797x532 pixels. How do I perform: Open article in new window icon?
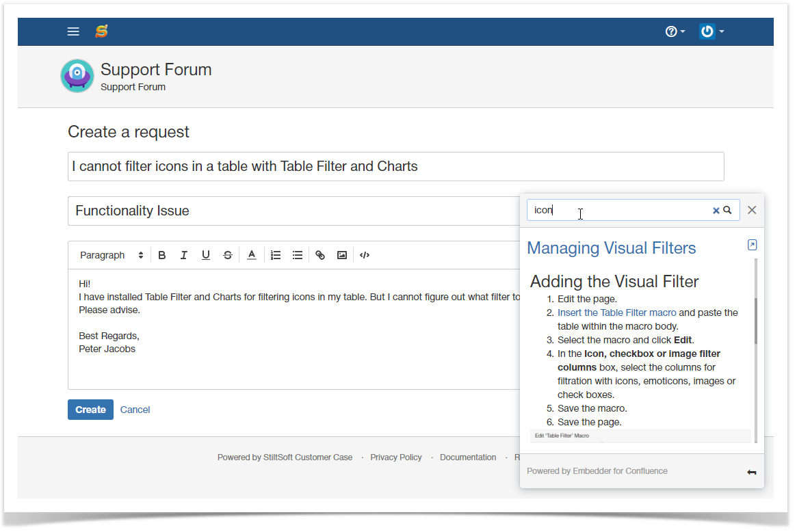click(x=753, y=245)
